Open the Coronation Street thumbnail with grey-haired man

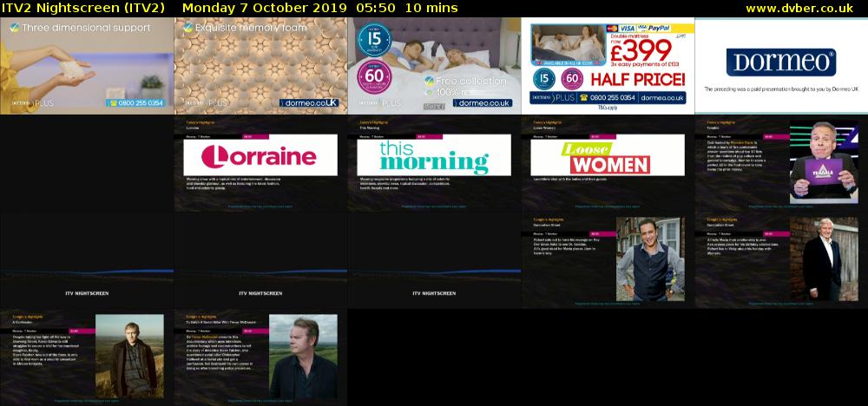coord(781,260)
